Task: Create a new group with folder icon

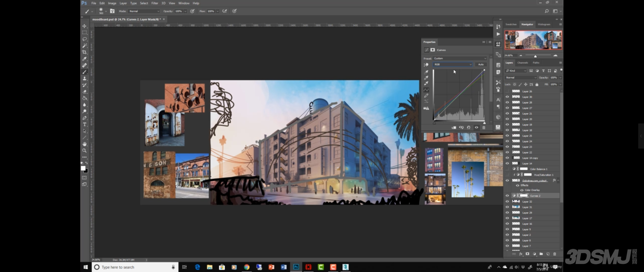Action: pos(541,254)
